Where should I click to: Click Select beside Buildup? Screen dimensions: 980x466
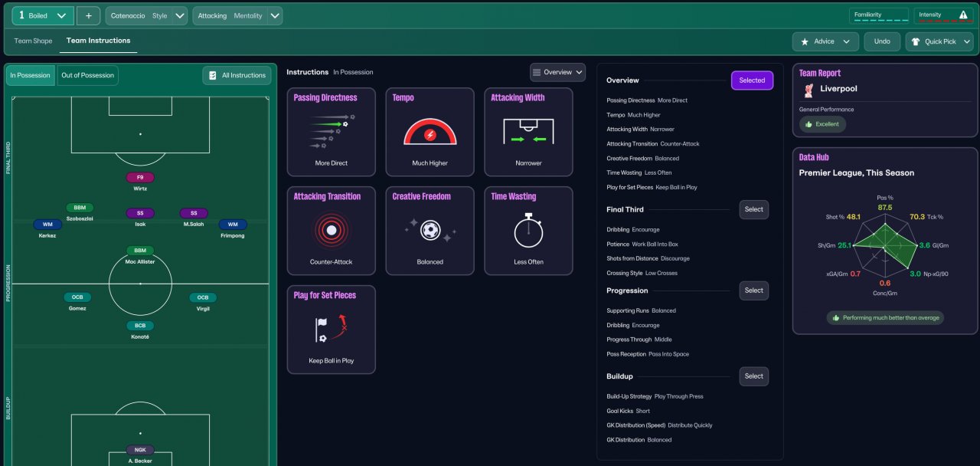click(754, 376)
